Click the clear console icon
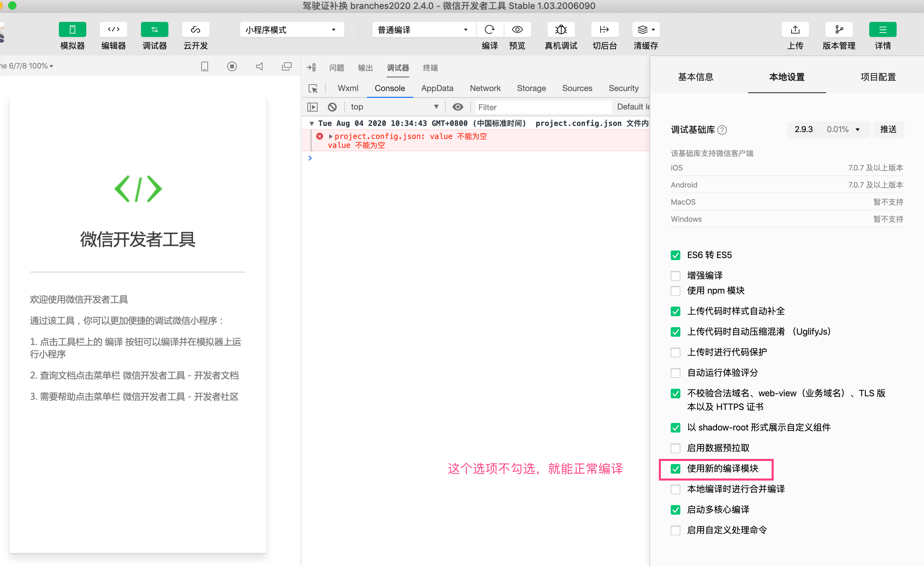 (332, 107)
